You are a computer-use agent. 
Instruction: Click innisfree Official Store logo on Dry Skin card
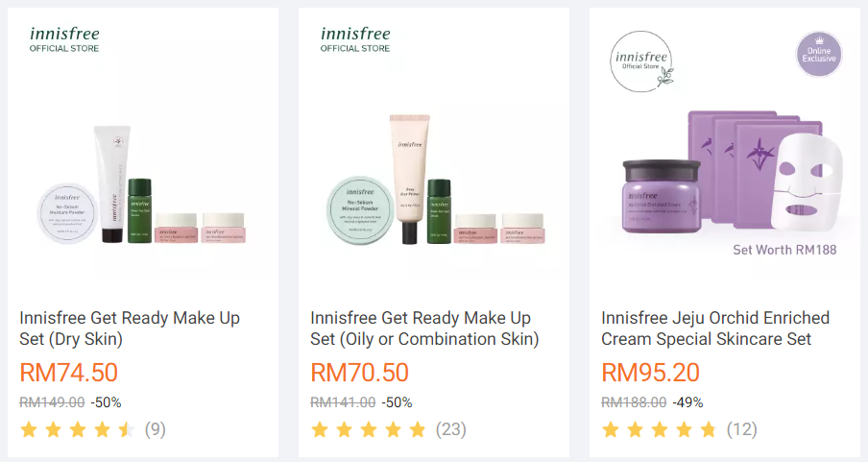point(64,40)
